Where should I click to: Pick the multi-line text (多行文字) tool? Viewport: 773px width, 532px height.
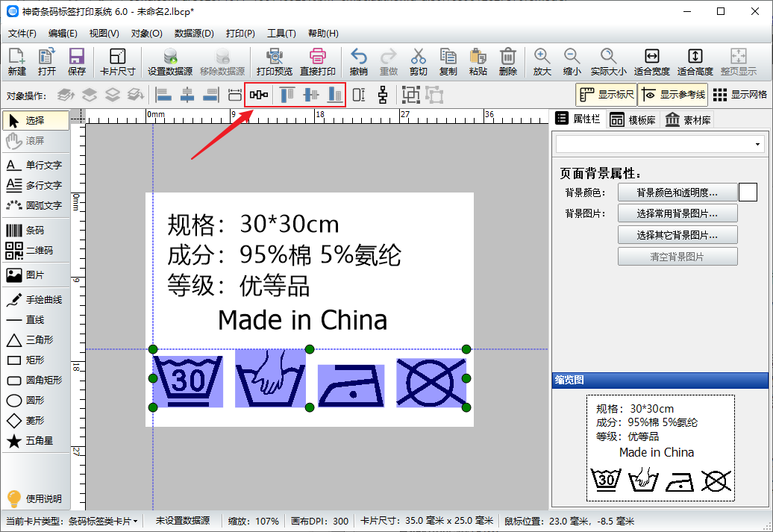click(36, 185)
